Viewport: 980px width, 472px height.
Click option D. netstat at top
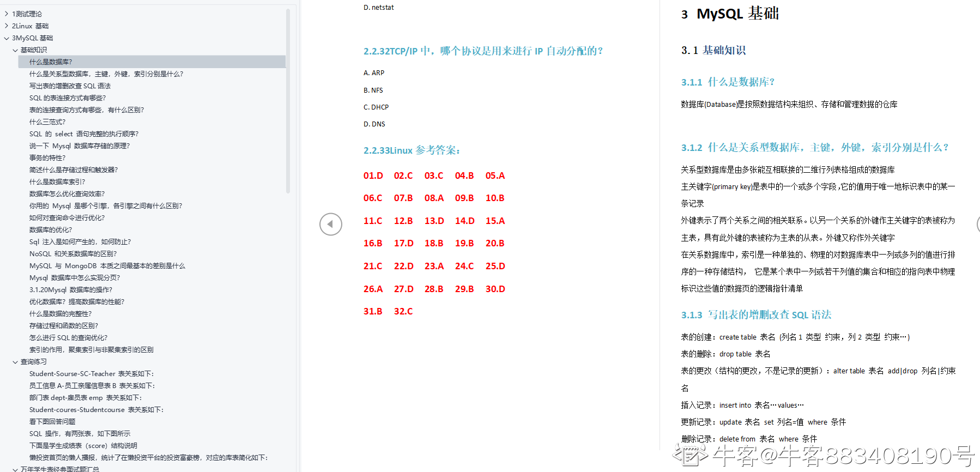point(379,8)
